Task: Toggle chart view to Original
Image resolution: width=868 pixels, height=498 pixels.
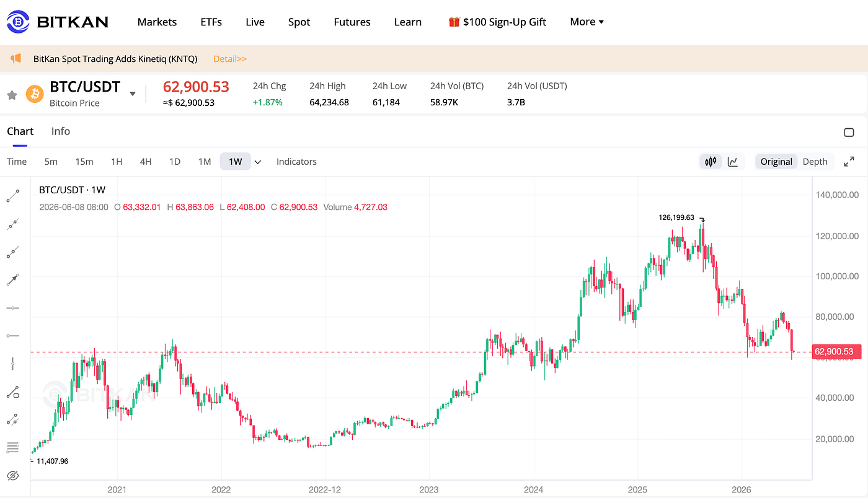Action: (x=776, y=162)
